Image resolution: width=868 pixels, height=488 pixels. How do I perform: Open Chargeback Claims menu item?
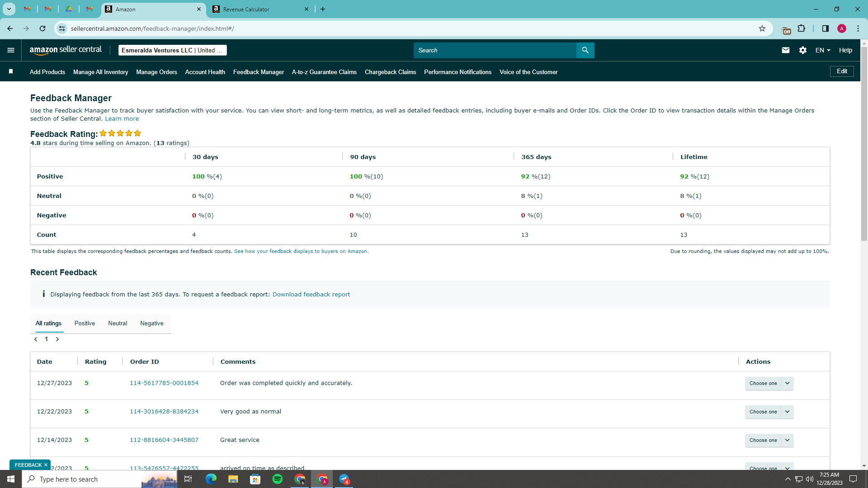[390, 72]
